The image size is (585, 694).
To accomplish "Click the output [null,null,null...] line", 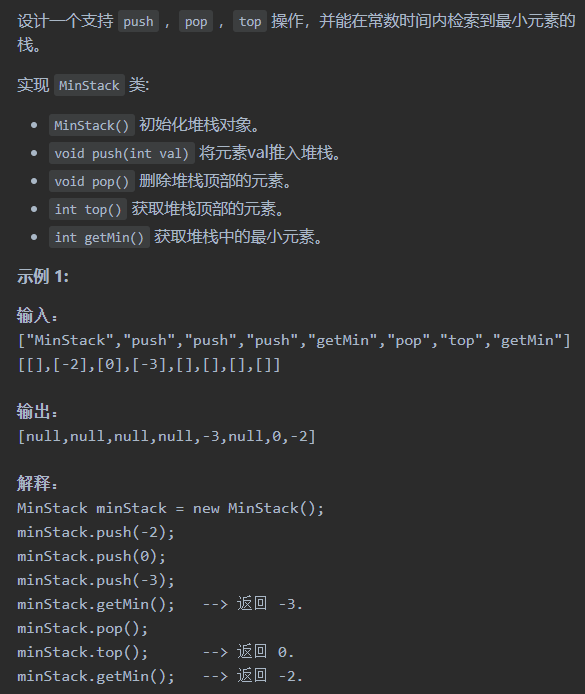I will pyautogui.click(x=166, y=436).
